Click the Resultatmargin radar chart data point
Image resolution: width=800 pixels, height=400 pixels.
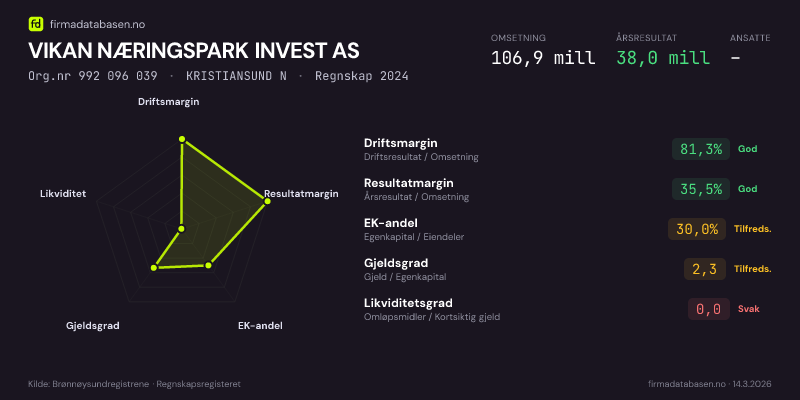[x=266, y=201]
